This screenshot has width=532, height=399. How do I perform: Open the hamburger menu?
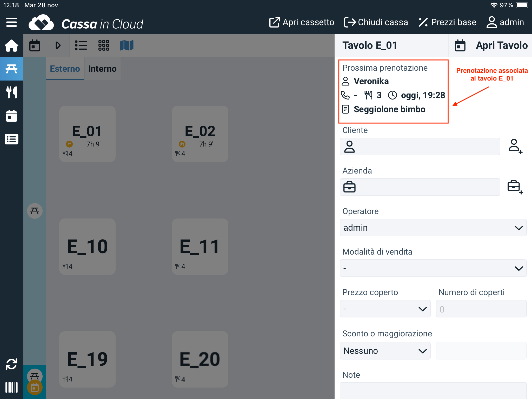[11, 22]
